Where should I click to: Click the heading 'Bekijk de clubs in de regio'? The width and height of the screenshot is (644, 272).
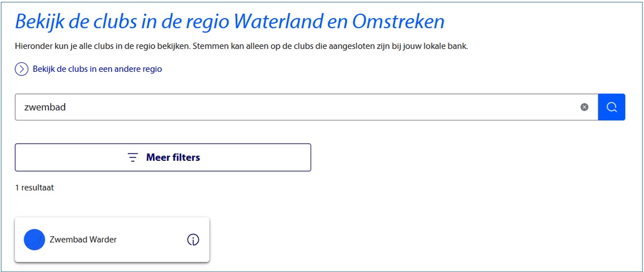coord(123,22)
